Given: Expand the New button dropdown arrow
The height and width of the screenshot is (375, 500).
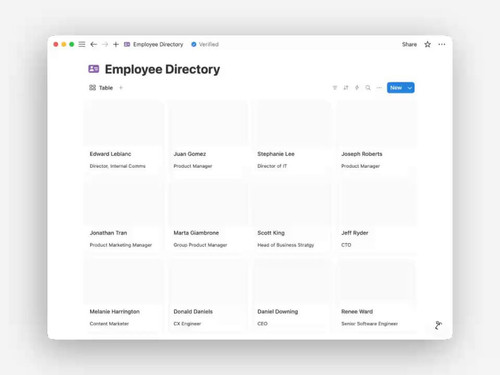Looking at the screenshot, I should pyautogui.click(x=410, y=88).
